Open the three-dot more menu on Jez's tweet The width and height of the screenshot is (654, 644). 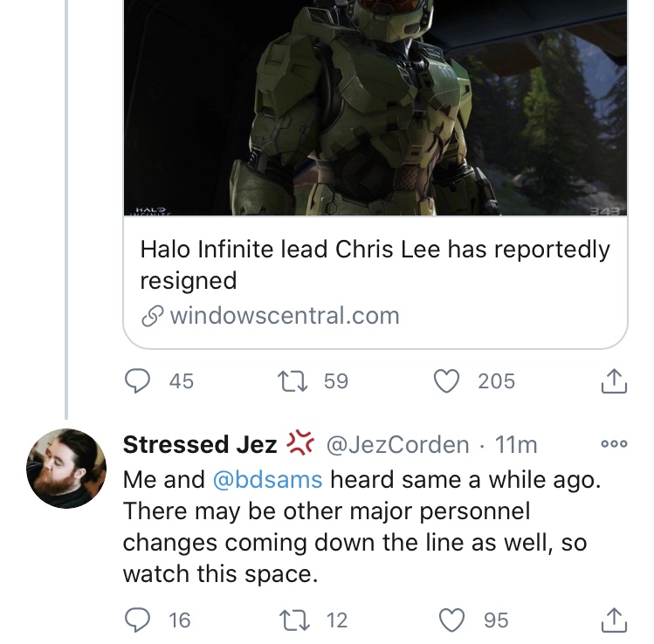pos(614,444)
